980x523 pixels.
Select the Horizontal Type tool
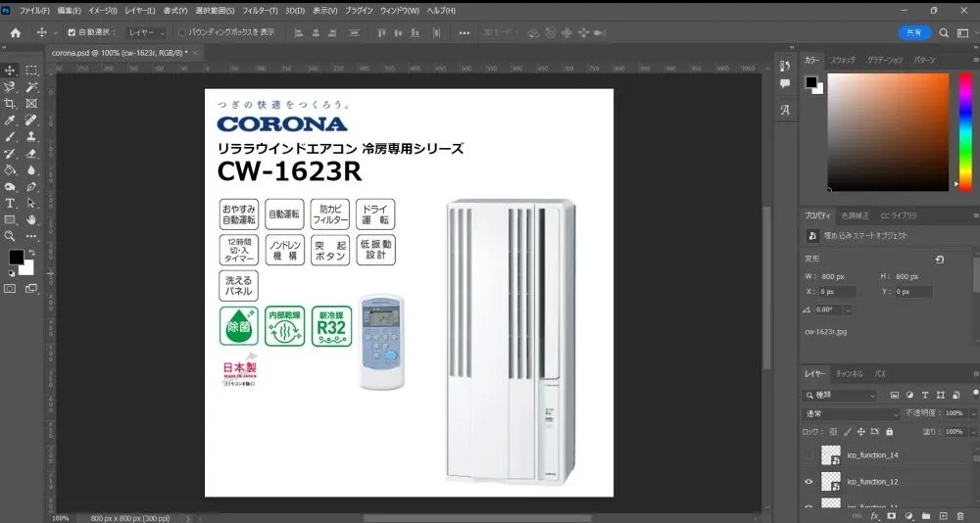10,203
